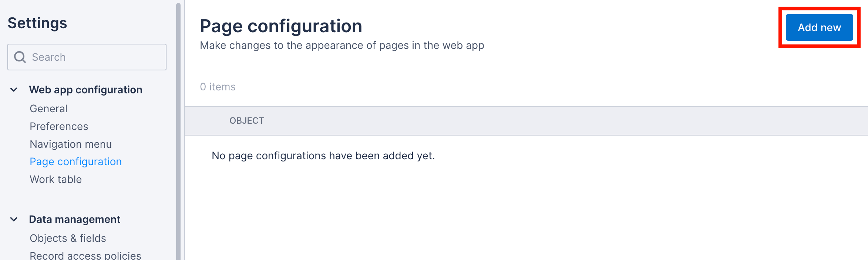
Task: Click the Page configuration page title
Action: tap(281, 26)
